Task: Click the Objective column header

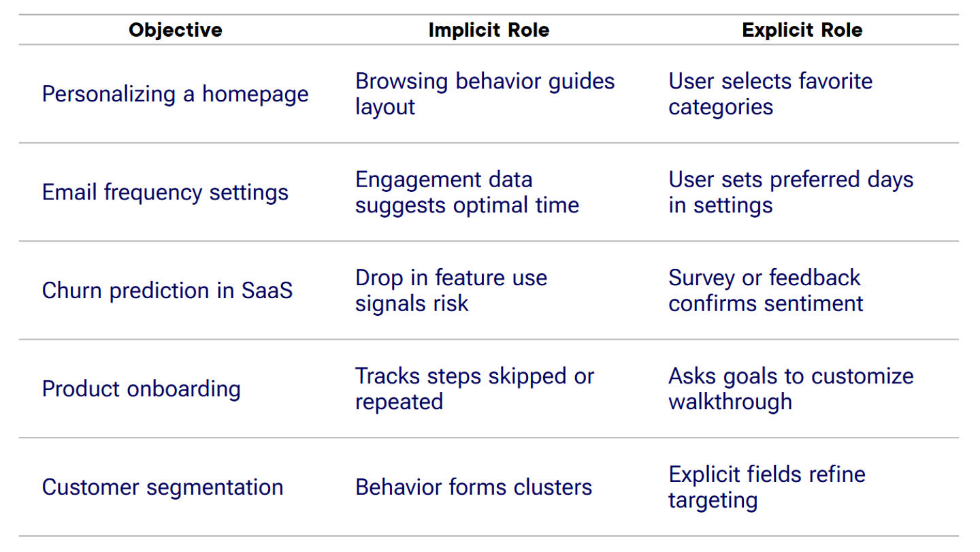Action: 175,30
